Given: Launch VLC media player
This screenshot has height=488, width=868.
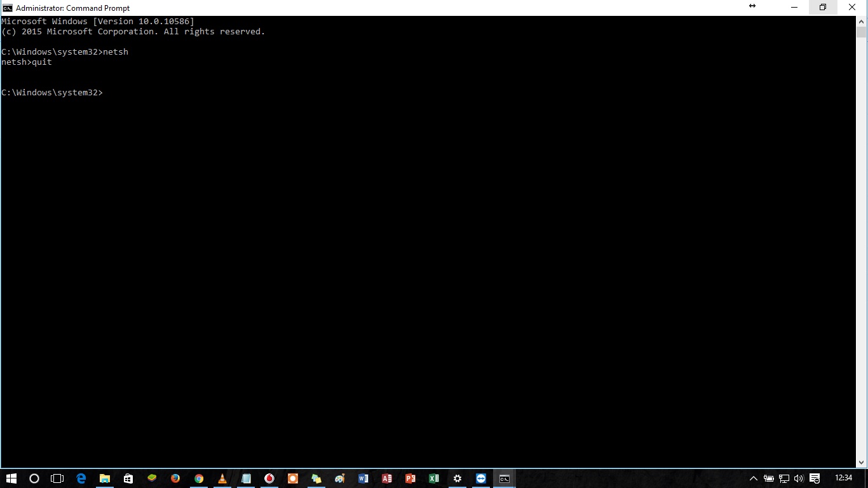Looking at the screenshot, I should click(222, 478).
